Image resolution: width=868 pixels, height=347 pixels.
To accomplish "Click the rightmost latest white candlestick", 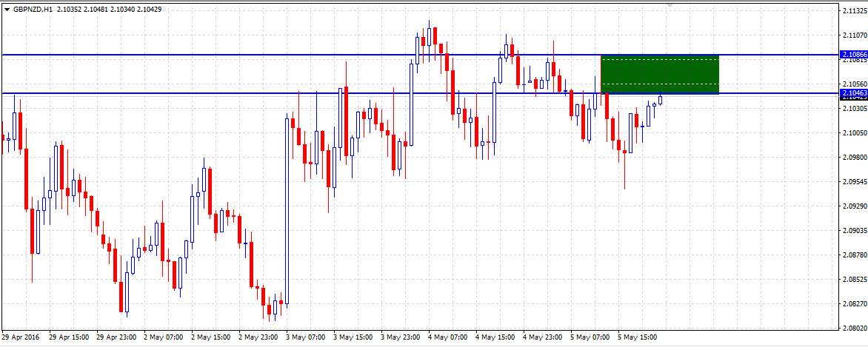I will (x=660, y=100).
